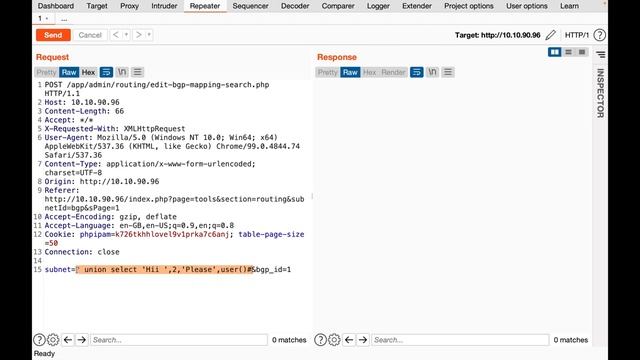Toggle show non-printable characters in Response
Viewport: 640px width, 360px height.
[432, 72]
